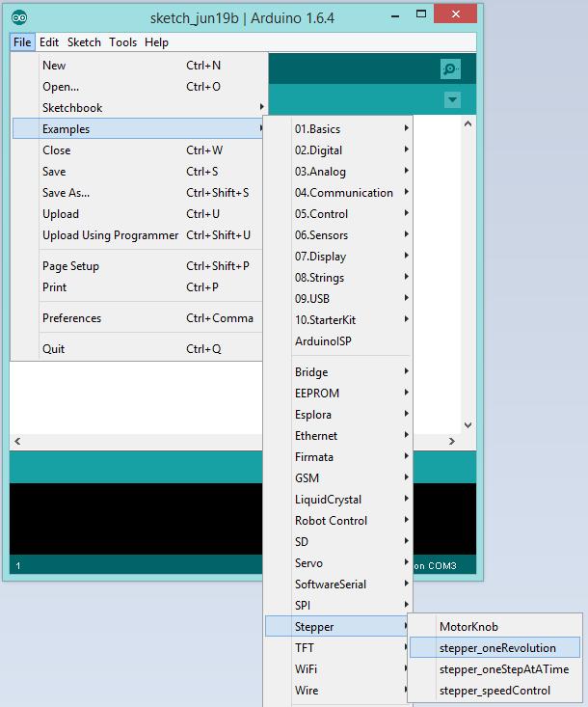Click editor vertical scrollbar down arrow
Image resolution: width=588 pixels, height=707 pixels.
[x=468, y=424]
